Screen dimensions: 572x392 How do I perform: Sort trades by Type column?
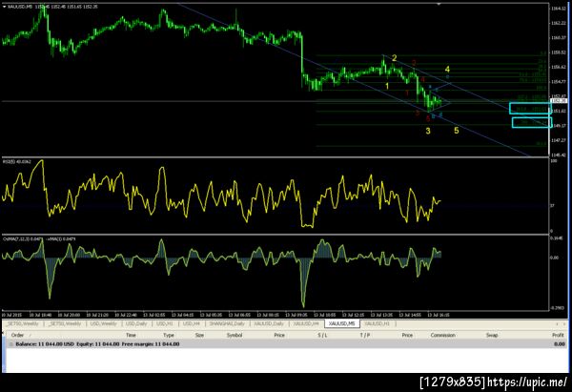point(169,335)
